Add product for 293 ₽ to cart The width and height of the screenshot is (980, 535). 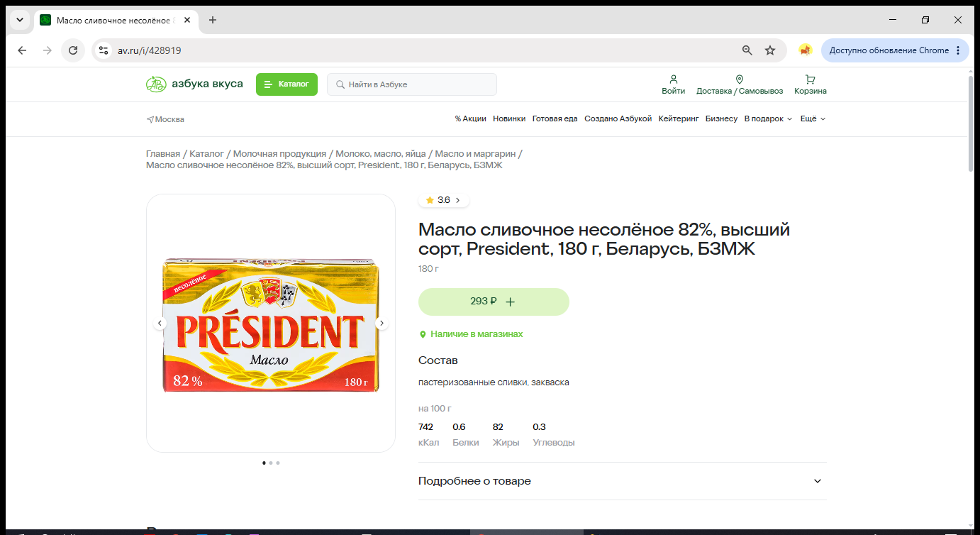(x=494, y=302)
